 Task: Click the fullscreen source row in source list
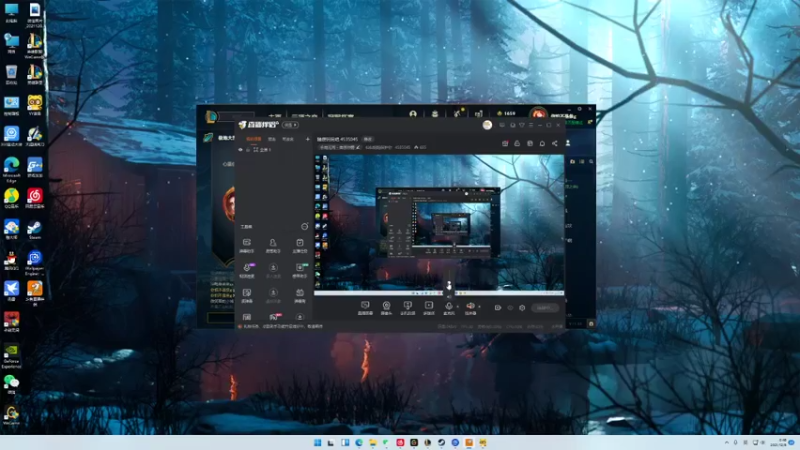click(x=273, y=149)
